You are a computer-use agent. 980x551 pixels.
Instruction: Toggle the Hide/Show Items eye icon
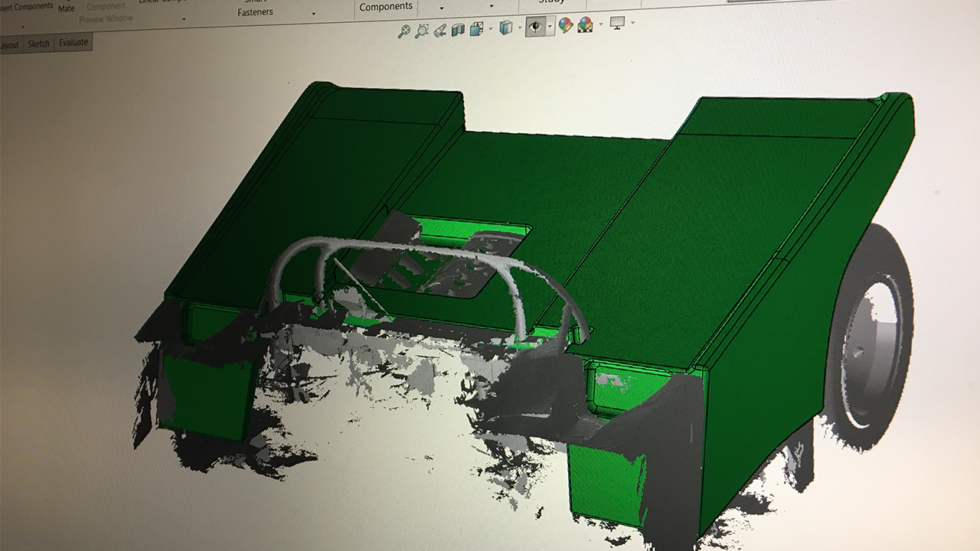point(535,28)
